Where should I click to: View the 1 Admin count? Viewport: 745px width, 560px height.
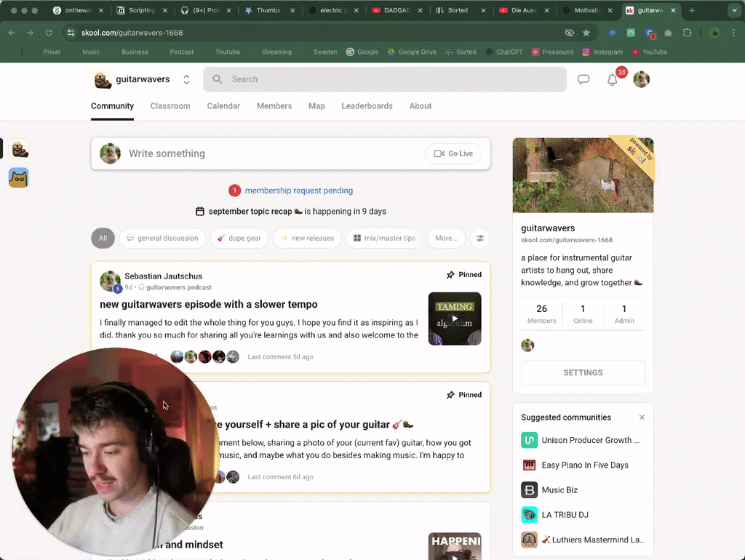624,314
